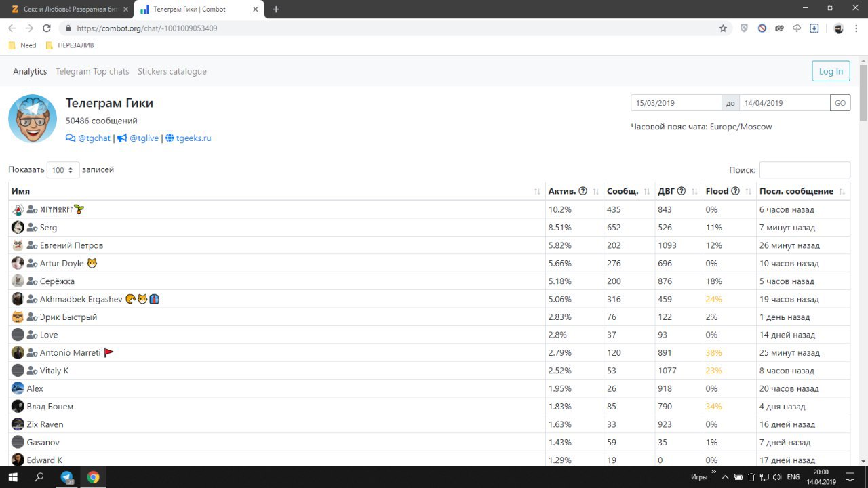Switch the ENG input language indicator

(793, 477)
